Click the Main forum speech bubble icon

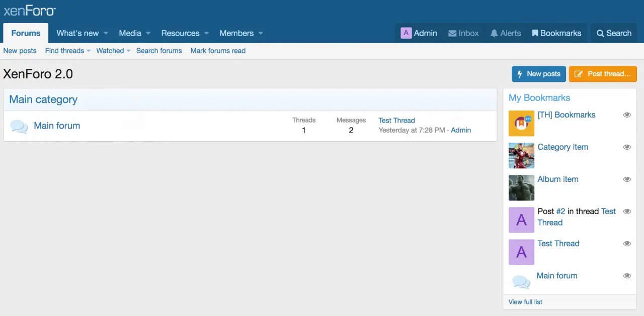point(19,127)
